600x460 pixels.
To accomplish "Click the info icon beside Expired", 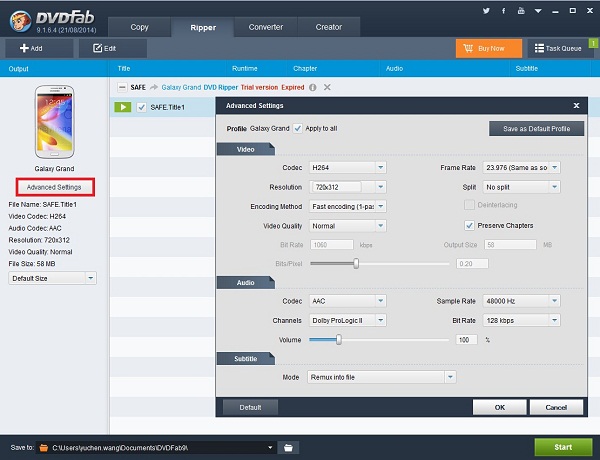I will (313, 88).
